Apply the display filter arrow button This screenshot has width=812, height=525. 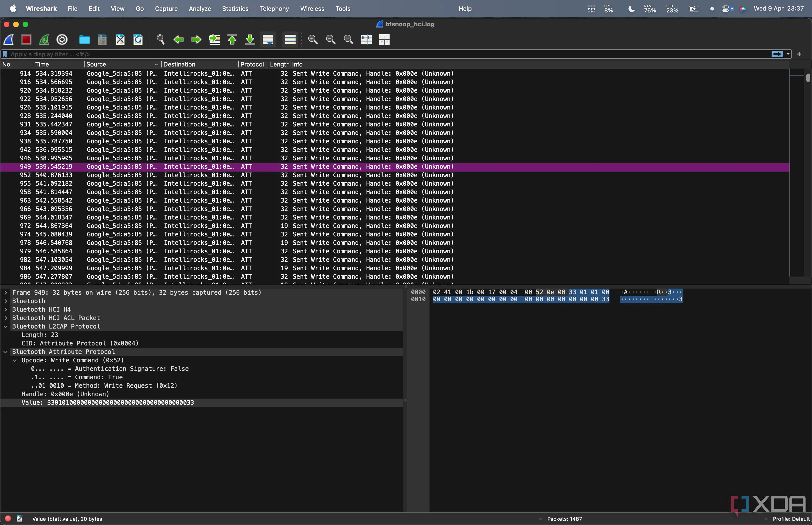tap(777, 54)
